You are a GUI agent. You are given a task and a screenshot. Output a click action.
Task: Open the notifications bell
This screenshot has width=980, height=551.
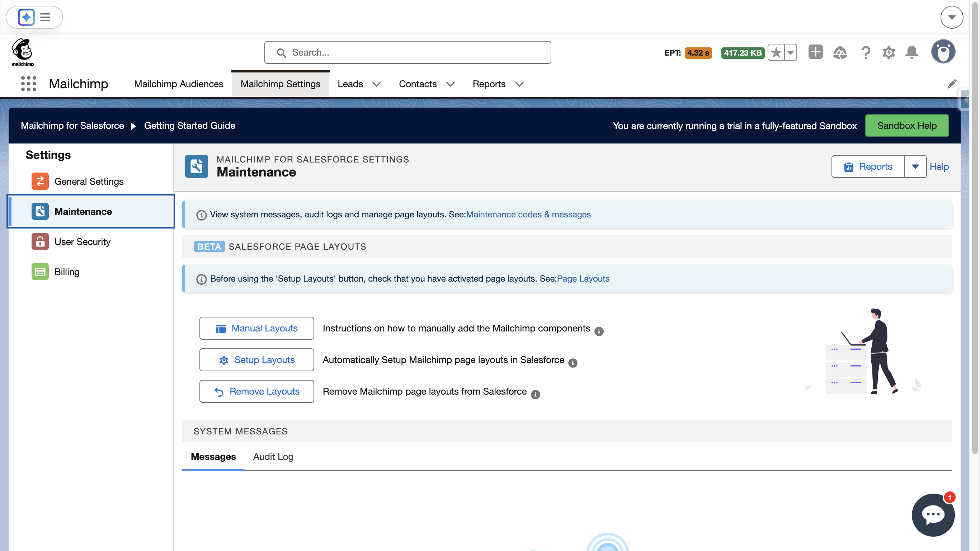(x=911, y=52)
